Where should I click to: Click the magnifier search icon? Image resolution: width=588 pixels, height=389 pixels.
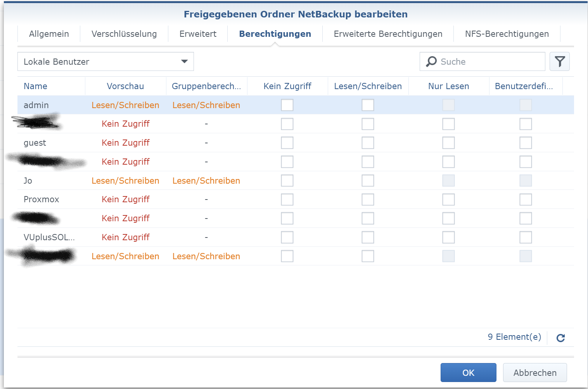point(431,62)
